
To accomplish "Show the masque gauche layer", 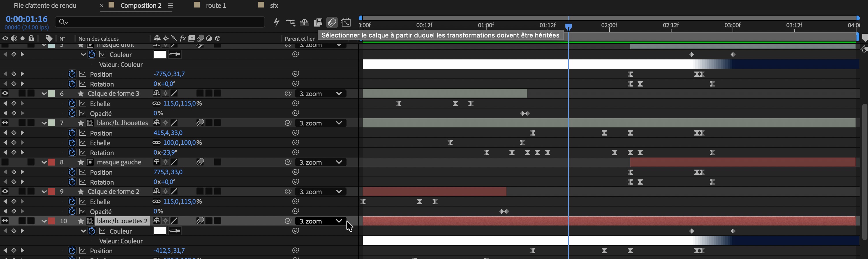I will coord(5,162).
